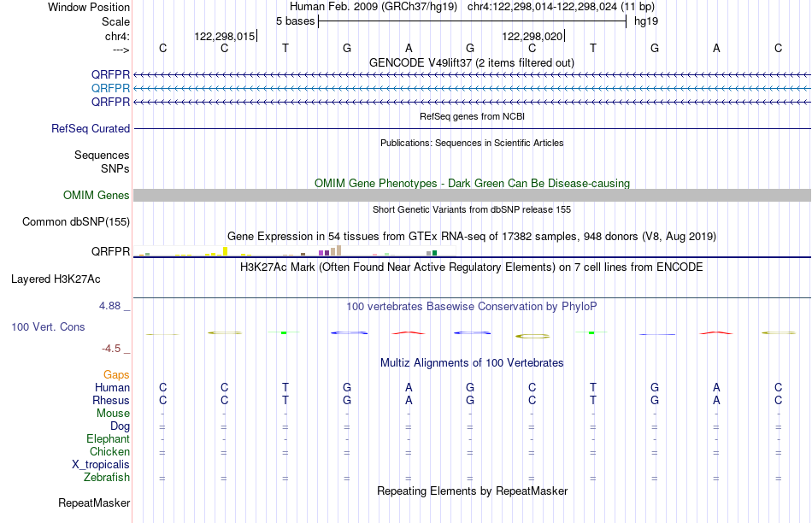Open RefSeq genes from NCBI title
The image size is (812, 523).
pyautogui.click(x=472, y=116)
